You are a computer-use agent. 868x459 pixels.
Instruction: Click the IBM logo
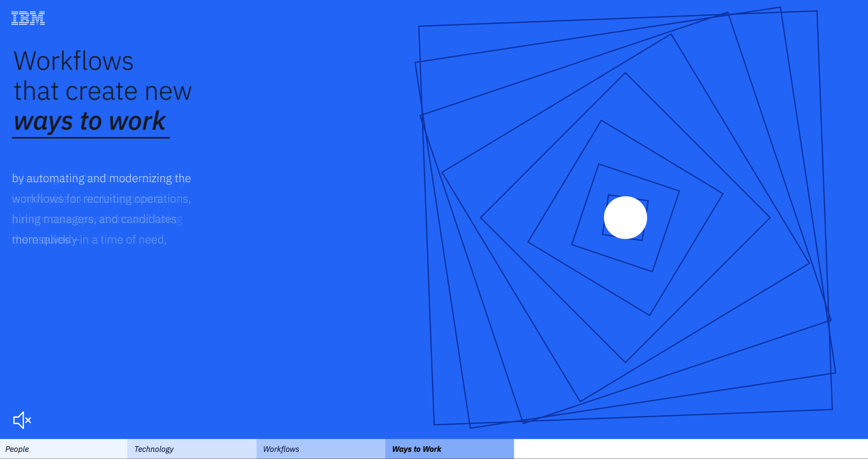tap(28, 18)
